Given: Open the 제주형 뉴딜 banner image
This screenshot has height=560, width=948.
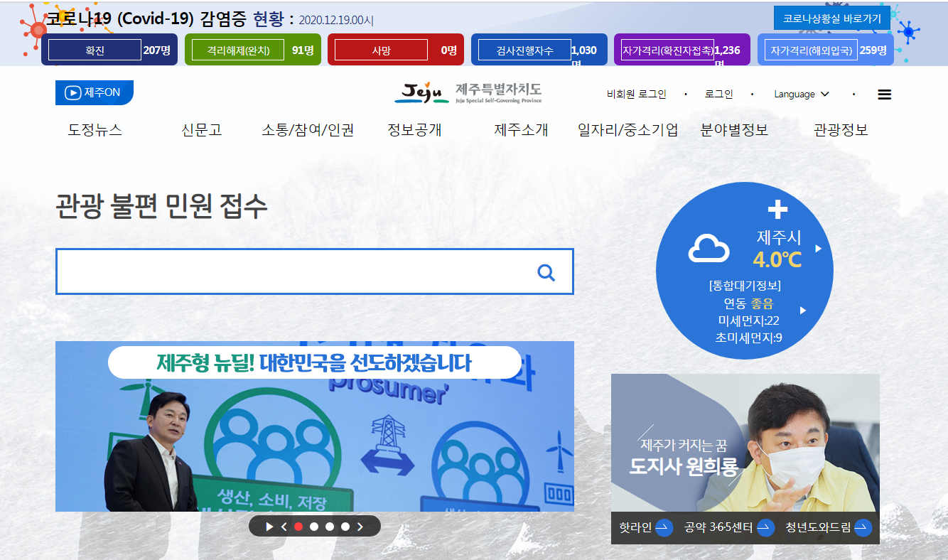Looking at the screenshot, I should tap(315, 426).
